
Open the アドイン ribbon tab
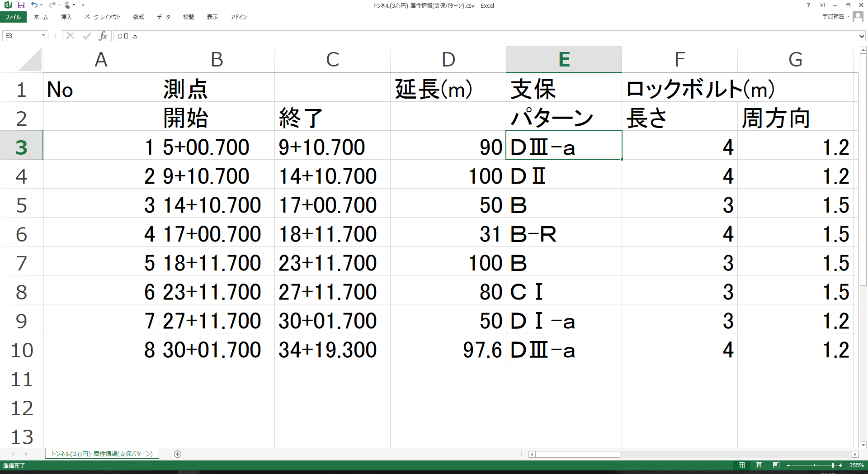(239, 17)
